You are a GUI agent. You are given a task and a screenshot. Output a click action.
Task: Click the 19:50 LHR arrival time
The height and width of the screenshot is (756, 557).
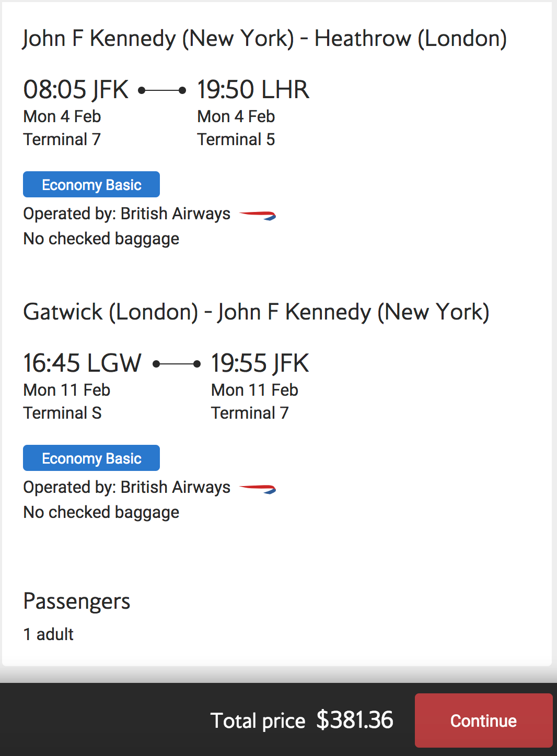click(253, 90)
